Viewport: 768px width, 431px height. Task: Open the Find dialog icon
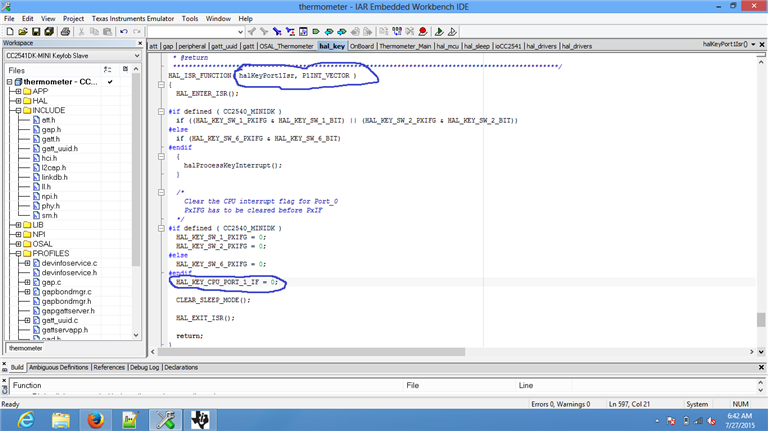277,32
